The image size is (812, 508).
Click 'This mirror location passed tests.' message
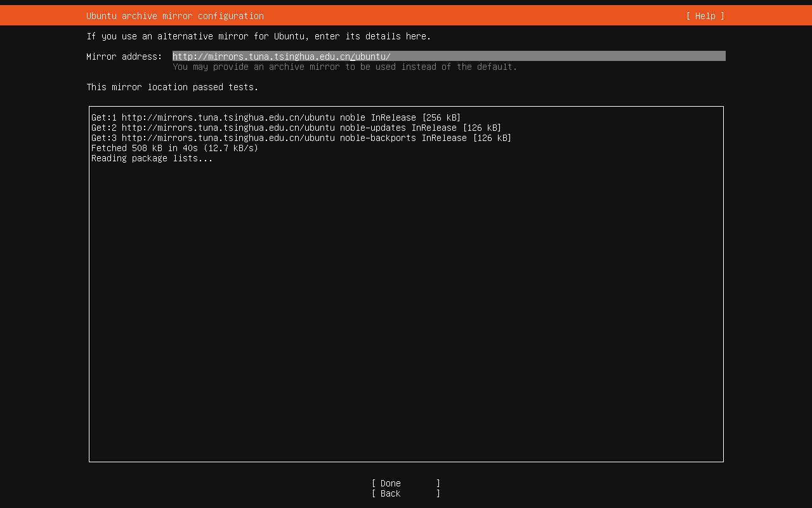click(173, 87)
